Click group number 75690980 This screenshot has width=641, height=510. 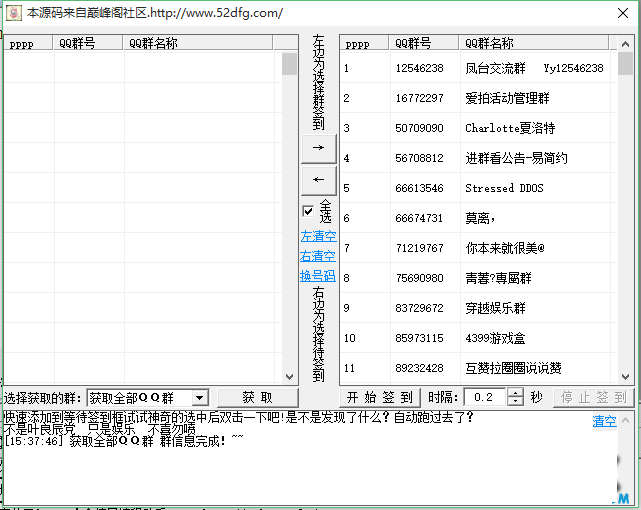[419, 278]
